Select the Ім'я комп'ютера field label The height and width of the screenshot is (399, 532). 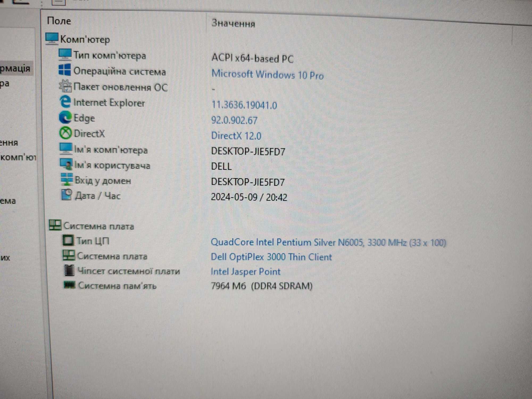[111, 150]
